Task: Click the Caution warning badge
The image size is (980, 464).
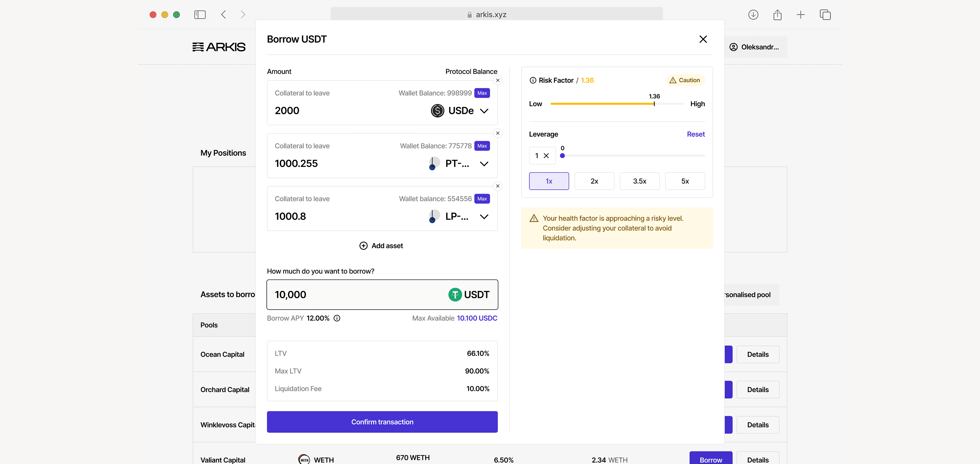Action: 685,80
